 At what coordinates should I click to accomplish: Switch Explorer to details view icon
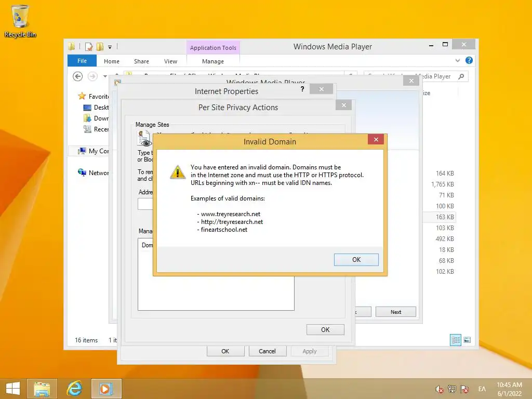(x=455, y=340)
